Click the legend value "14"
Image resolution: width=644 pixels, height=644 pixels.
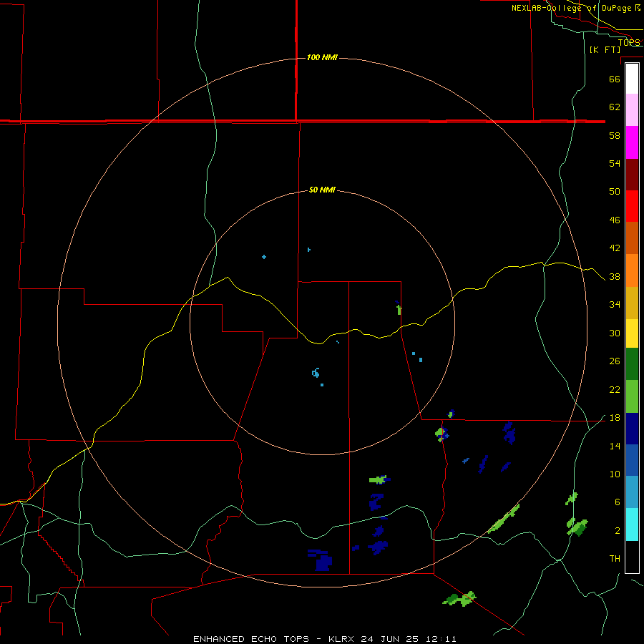(x=615, y=446)
